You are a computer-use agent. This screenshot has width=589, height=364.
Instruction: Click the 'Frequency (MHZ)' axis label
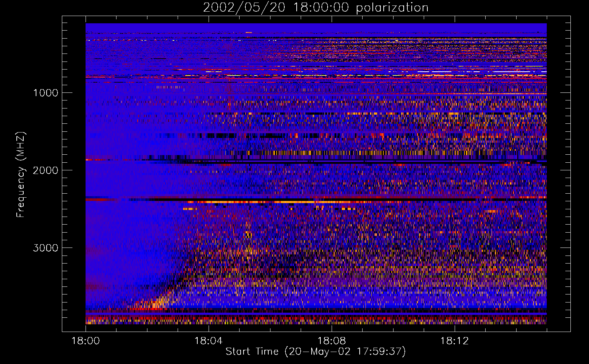pyautogui.click(x=20, y=175)
